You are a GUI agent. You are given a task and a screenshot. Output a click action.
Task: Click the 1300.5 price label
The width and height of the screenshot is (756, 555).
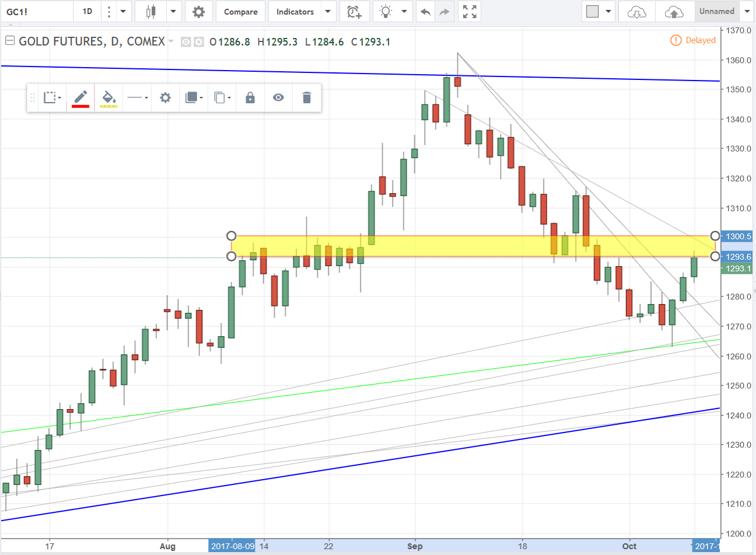pos(737,236)
